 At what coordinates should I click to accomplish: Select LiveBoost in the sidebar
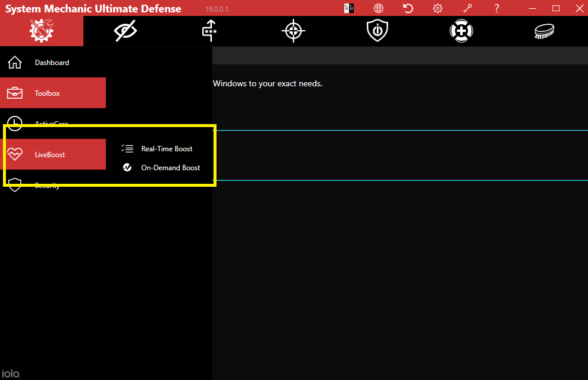click(x=53, y=154)
